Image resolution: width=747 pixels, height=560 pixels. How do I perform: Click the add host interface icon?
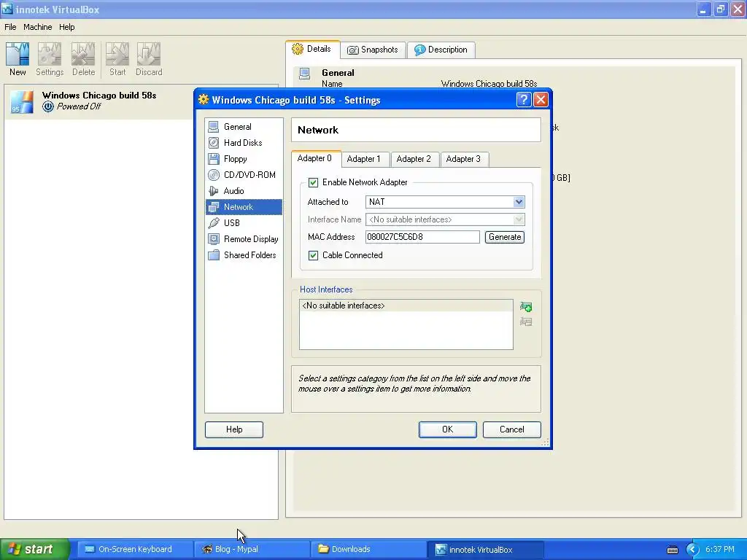[x=526, y=307]
